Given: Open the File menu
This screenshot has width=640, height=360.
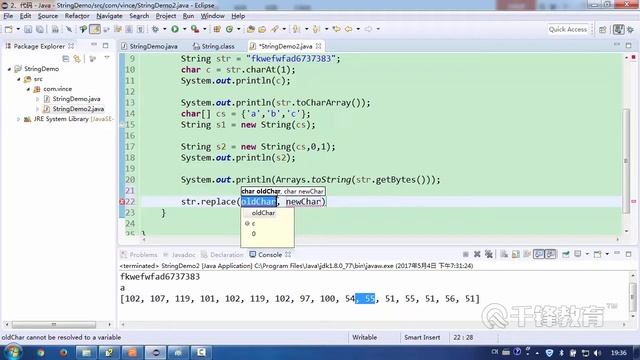Looking at the screenshot, I should point(8,16).
